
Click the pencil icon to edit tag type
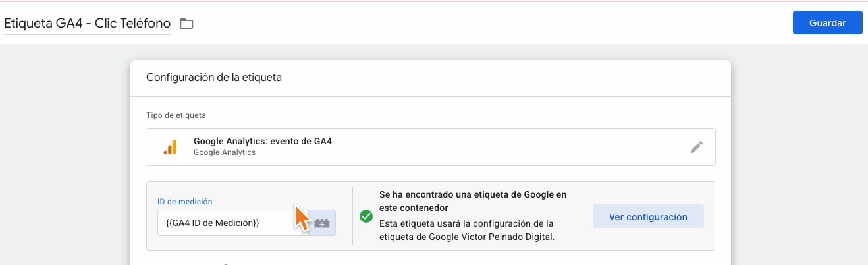click(696, 147)
